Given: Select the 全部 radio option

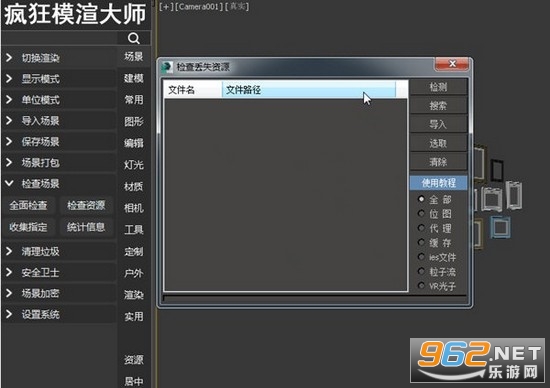Looking at the screenshot, I should [x=421, y=199].
